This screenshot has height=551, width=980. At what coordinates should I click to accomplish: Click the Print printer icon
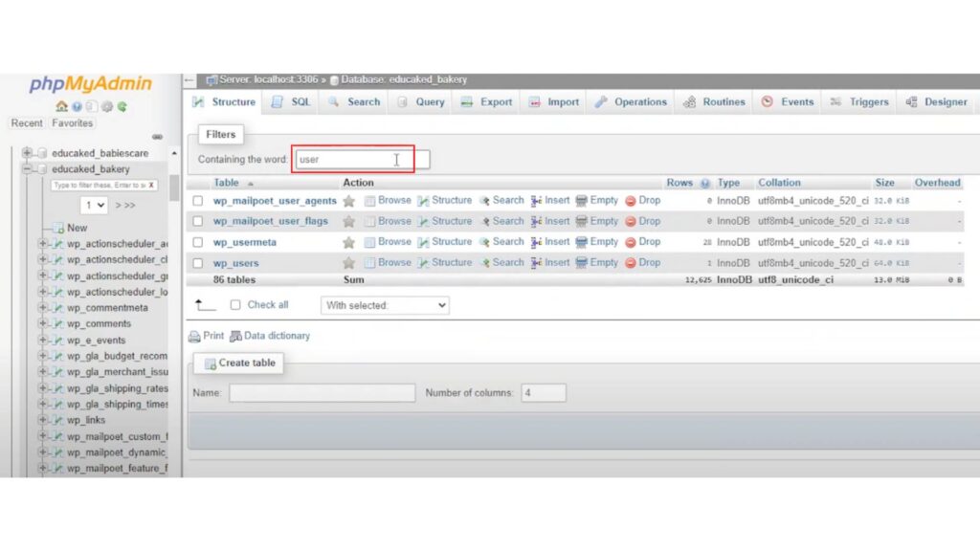[194, 336]
